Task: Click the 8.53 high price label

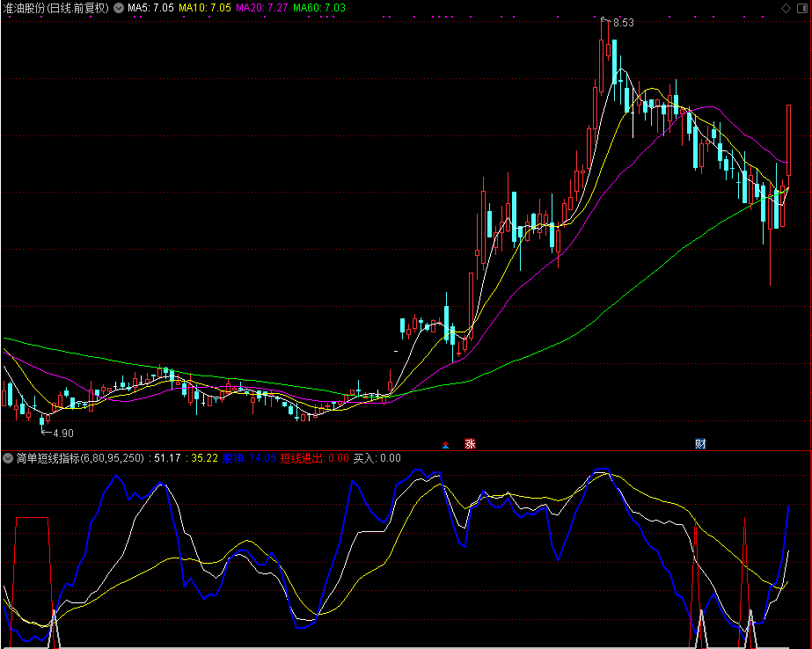Action: (623, 23)
